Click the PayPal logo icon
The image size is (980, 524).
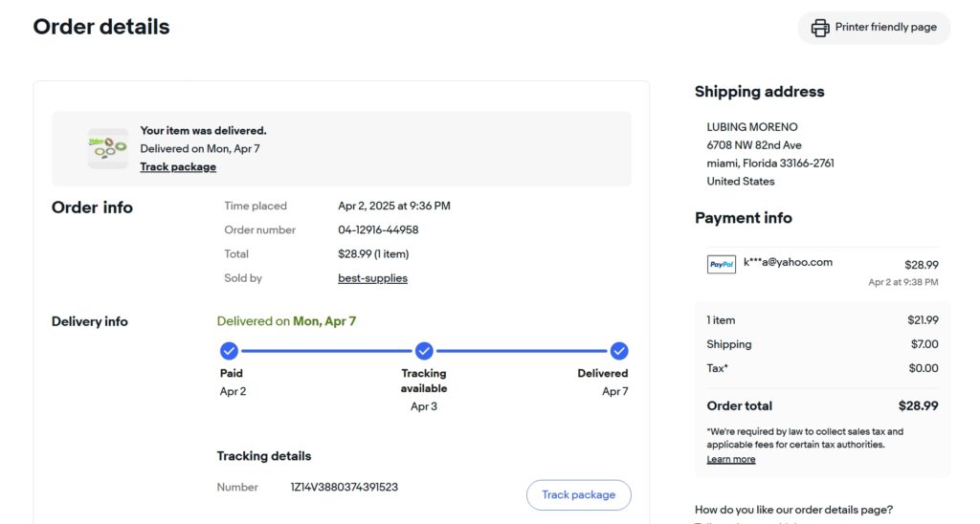[722, 264]
